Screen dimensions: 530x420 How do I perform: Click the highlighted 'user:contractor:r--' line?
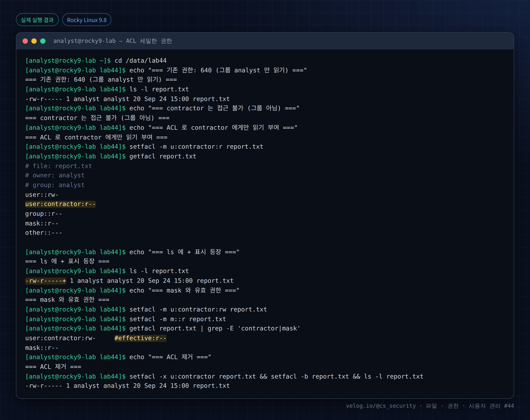(61, 204)
